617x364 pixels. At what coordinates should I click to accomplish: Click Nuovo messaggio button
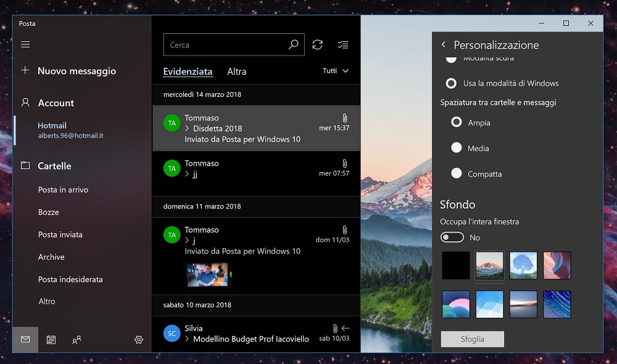[77, 71]
